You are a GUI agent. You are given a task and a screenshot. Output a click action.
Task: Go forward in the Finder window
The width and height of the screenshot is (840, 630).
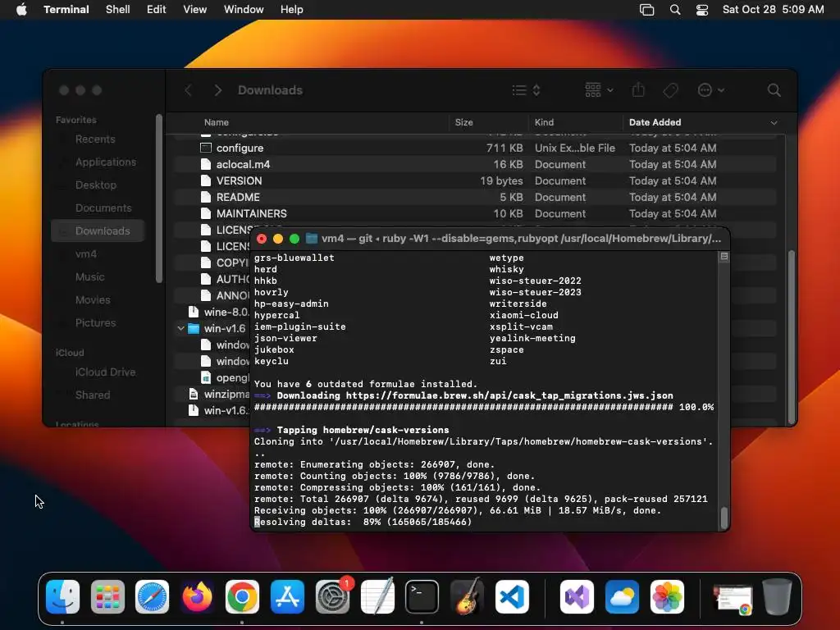click(x=217, y=90)
